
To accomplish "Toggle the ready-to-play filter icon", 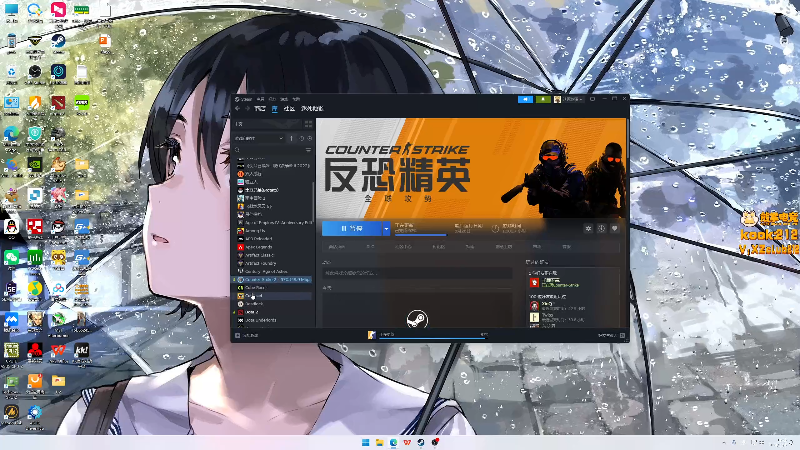I will (310, 138).
